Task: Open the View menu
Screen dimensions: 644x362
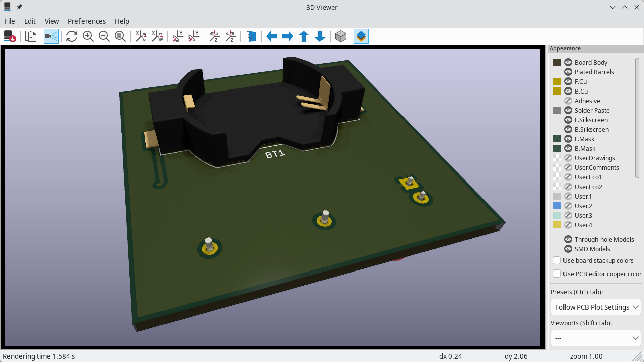Action: 52,21
